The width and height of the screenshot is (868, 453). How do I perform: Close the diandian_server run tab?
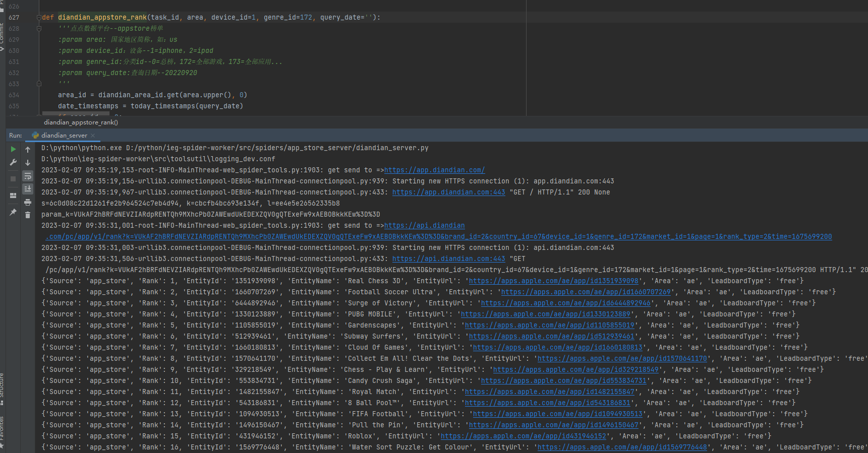coord(93,136)
